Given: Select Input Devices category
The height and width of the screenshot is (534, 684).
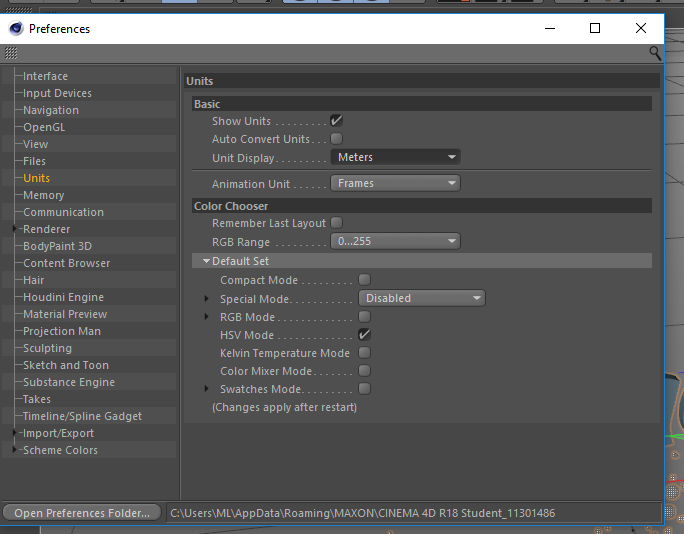Looking at the screenshot, I should point(57,93).
